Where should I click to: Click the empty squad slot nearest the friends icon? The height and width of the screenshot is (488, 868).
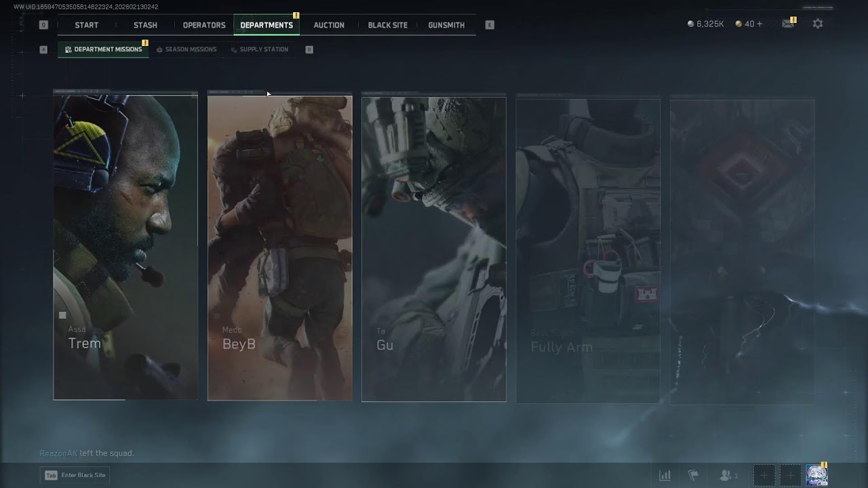point(764,475)
